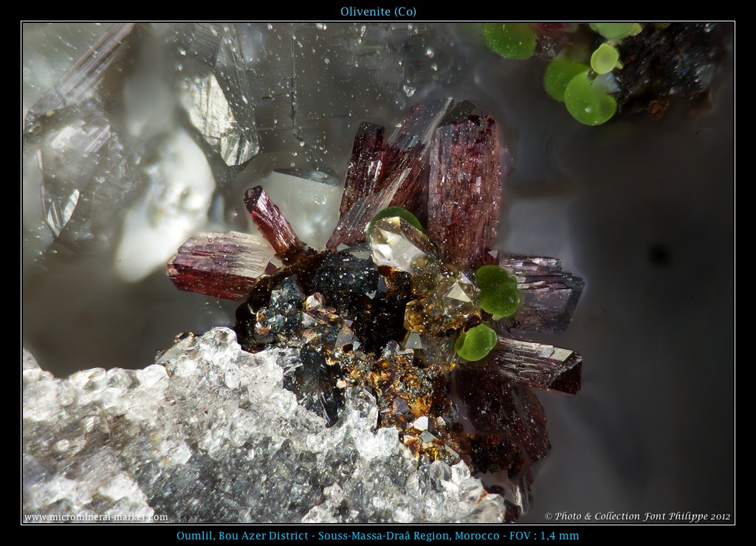
Task: Click the lowest green sphere near the center
Action: 476,343
